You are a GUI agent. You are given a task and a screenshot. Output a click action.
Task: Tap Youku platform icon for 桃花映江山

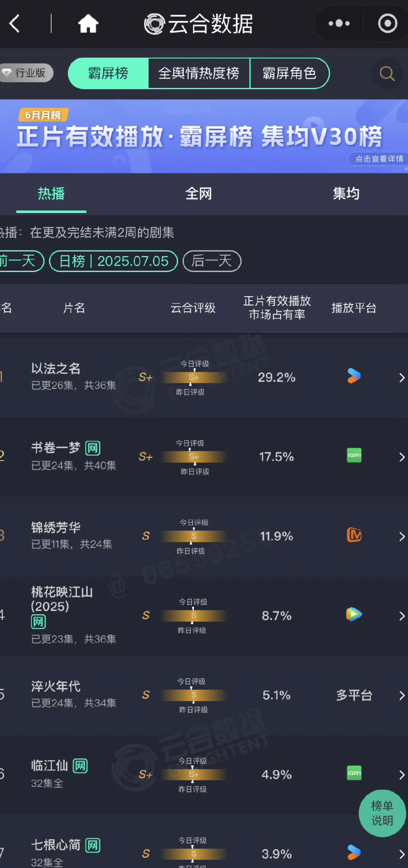point(354,614)
